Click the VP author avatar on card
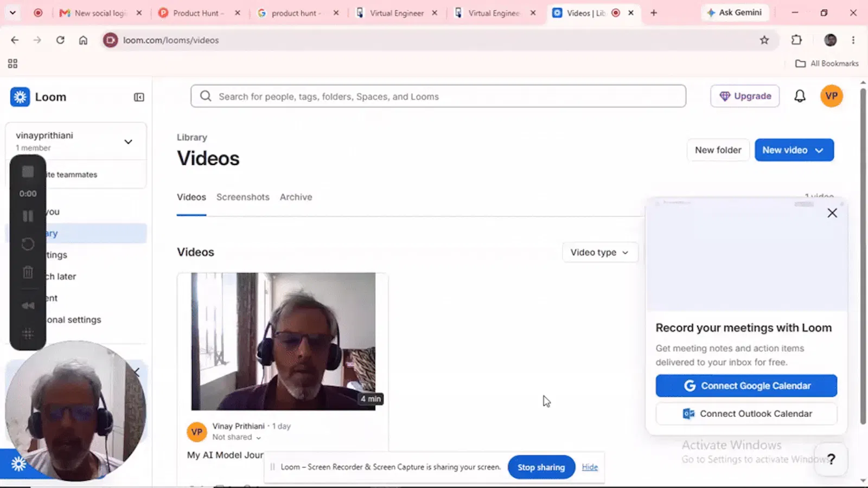The image size is (868, 488). coord(196,432)
